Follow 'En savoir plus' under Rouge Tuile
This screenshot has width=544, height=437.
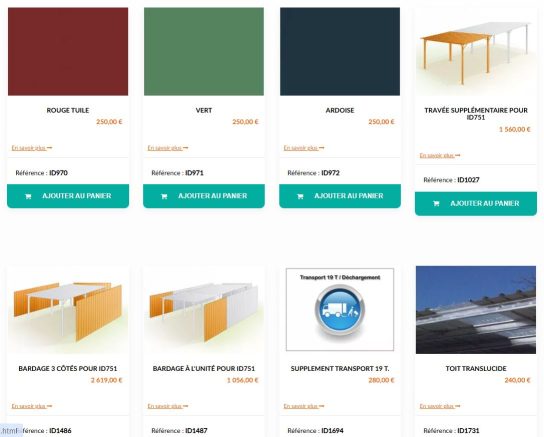[x=32, y=148]
